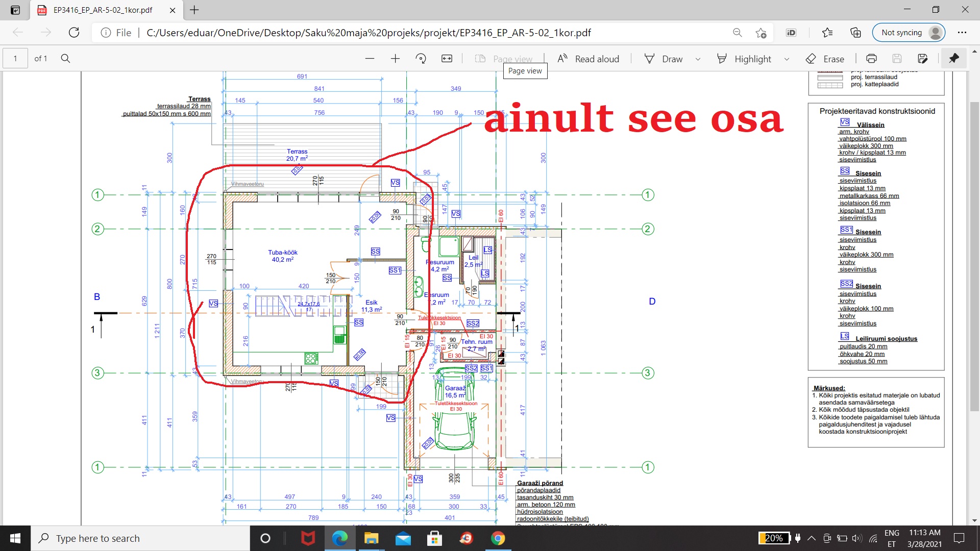Select the Highlight tool button
Screen dimensions: 980x551
[744, 59]
